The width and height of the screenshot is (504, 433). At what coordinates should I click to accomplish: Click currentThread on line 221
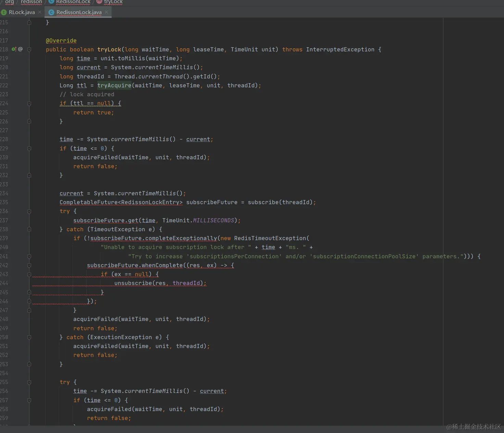[x=161, y=76]
